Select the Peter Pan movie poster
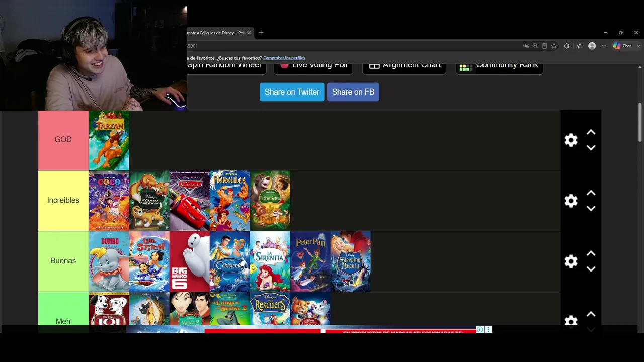644x362 pixels. coord(310,261)
